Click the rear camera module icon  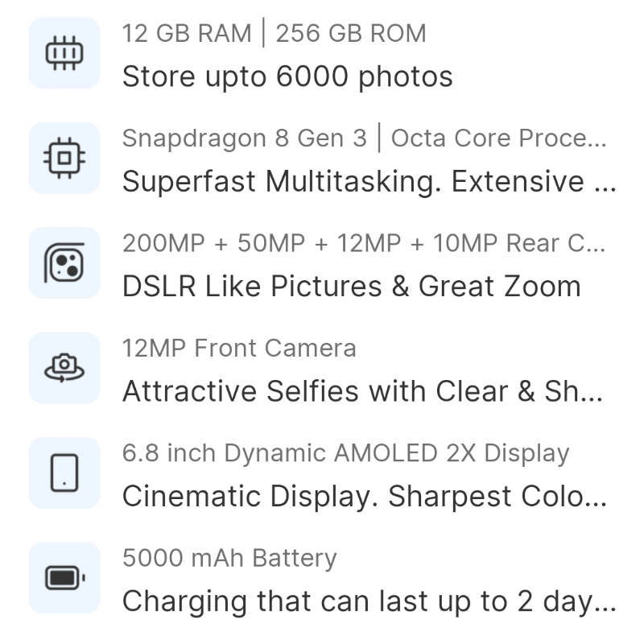tap(64, 263)
